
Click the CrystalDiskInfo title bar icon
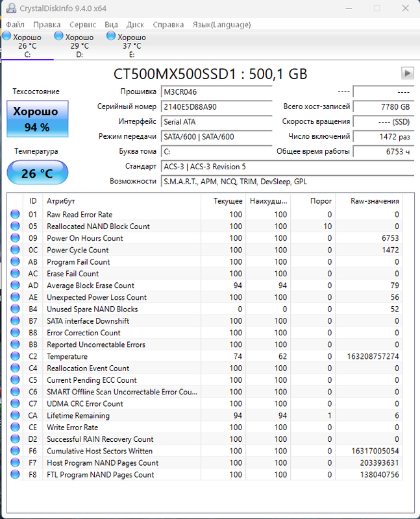10,8
